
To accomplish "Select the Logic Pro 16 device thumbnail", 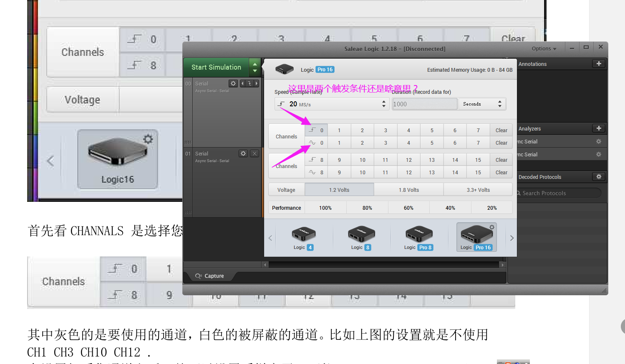I will [476, 237].
